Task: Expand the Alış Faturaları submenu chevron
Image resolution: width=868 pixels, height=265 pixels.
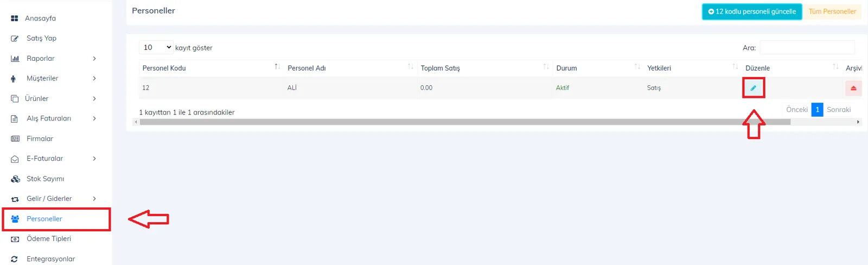Action: point(94,118)
